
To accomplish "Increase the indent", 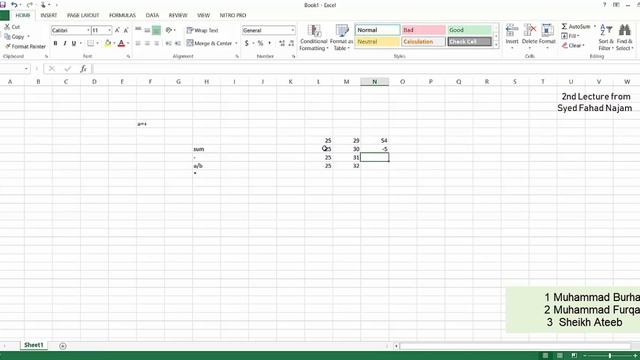I will point(178,43).
